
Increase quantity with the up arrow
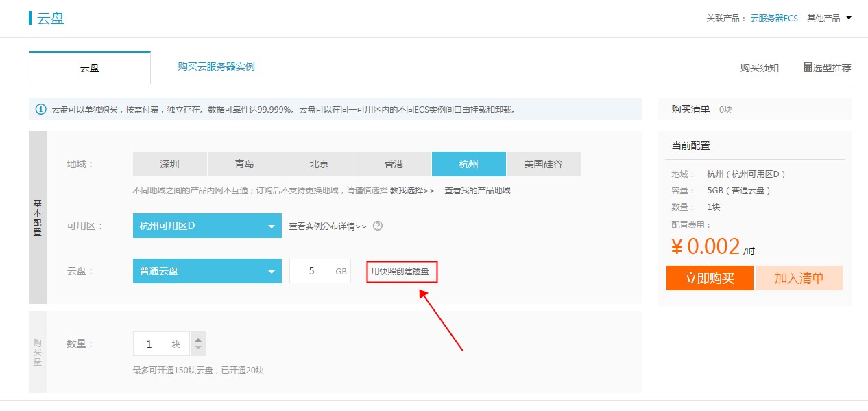point(198,339)
